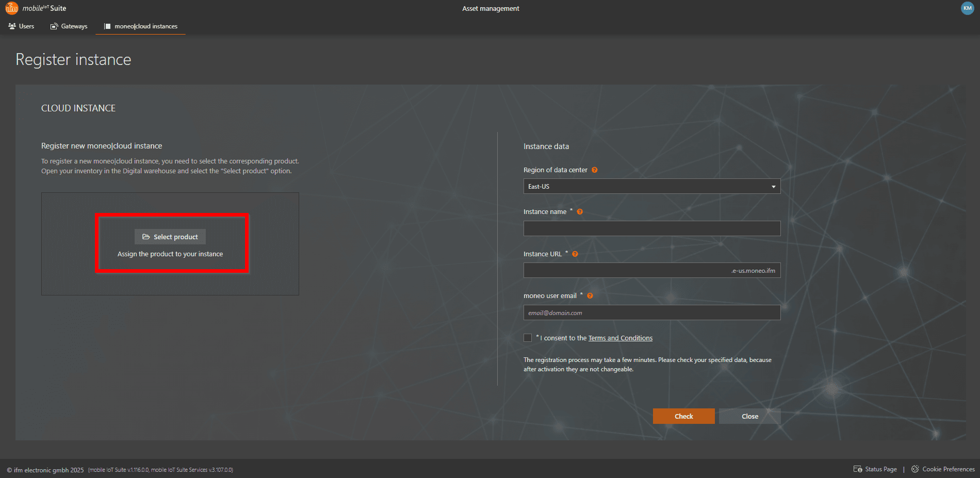Show help for Region of data center
Viewport: 980px width, 478px height.
coord(594,170)
